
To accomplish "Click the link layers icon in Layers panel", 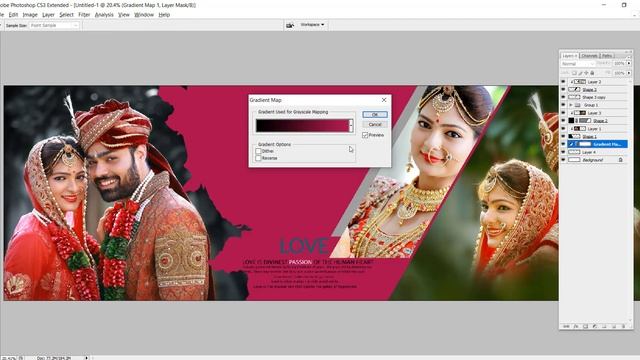I will coord(566,326).
